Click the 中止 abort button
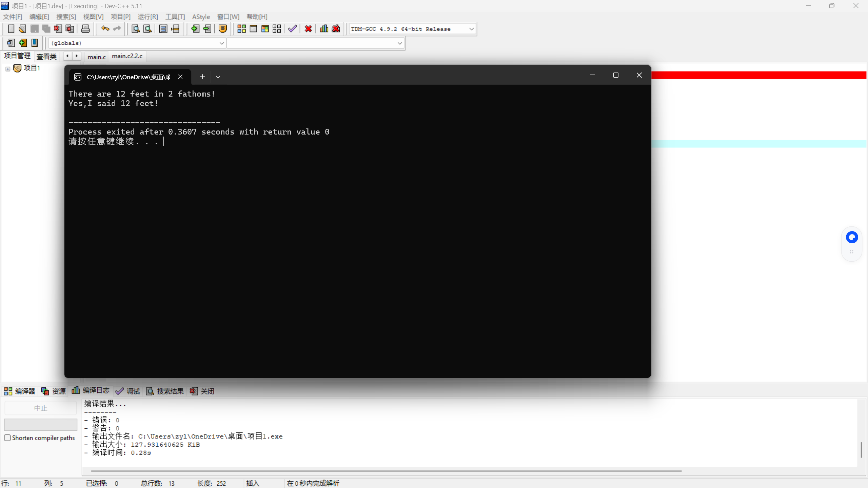Image resolution: width=868 pixels, height=488 pixels. (40, 408)
